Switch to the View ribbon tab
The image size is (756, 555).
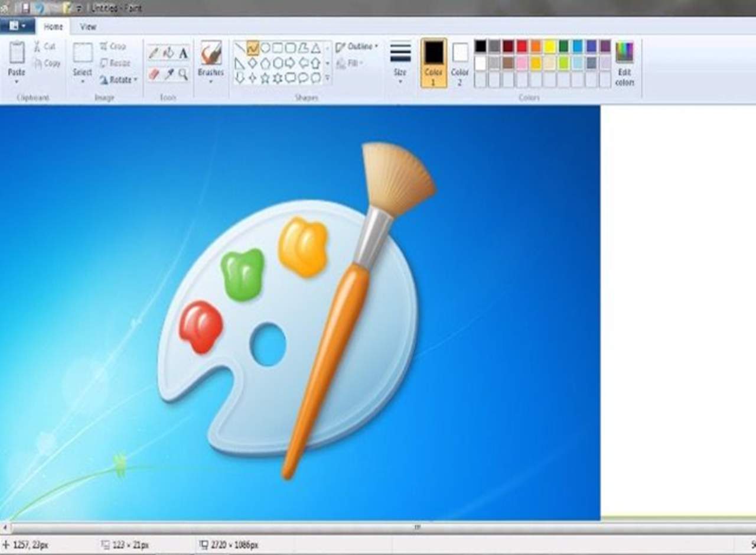[88, 27]
